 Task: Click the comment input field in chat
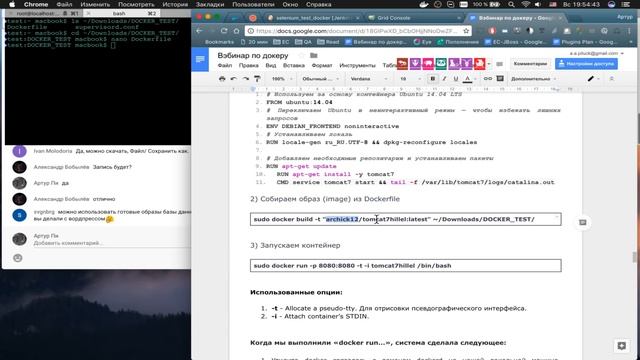click(x=111, y=243)
